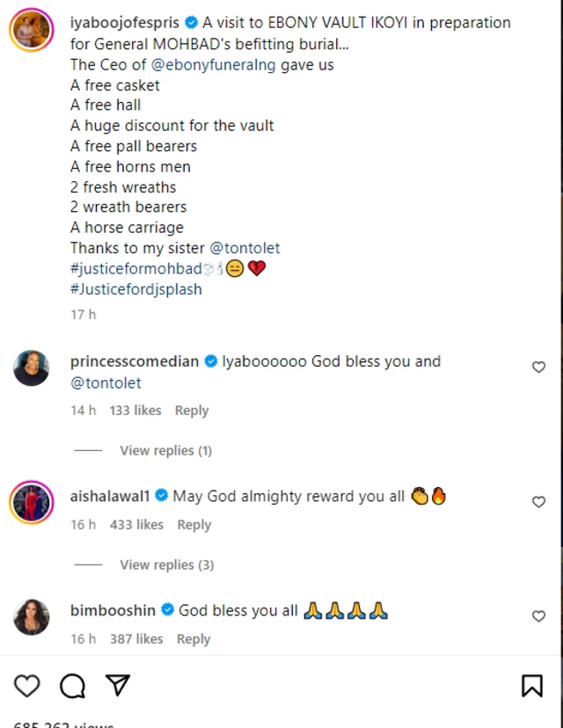
Task: Reply to princesscomedian's comment
Action: click(x=191, y=411)
